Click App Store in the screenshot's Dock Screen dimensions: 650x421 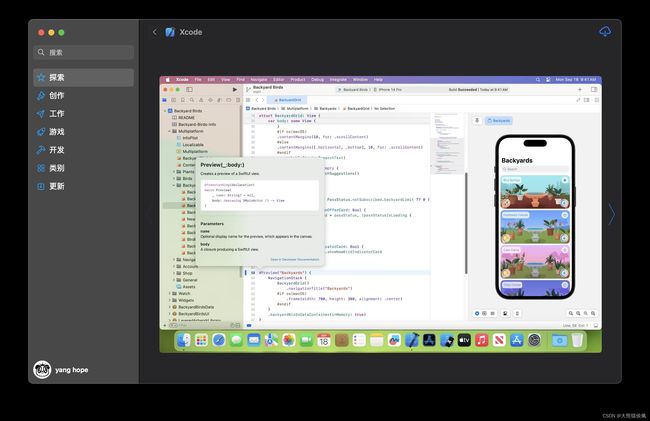(517, 341)
